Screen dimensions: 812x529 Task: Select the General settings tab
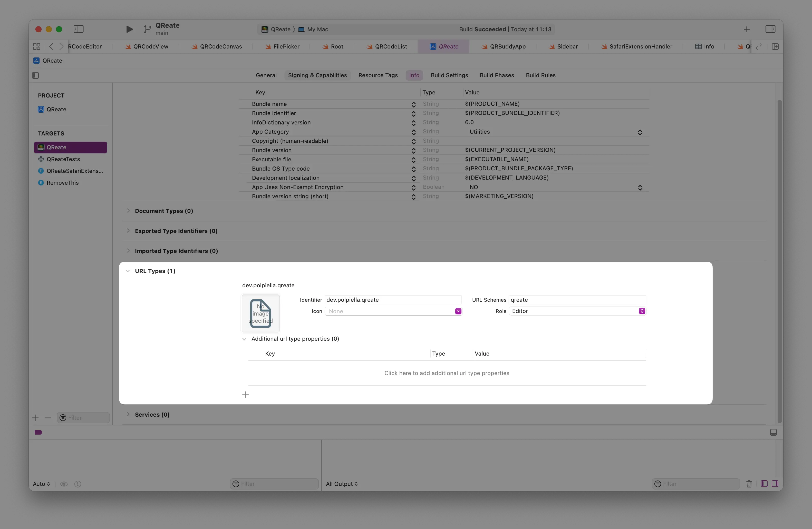[266, 75]
